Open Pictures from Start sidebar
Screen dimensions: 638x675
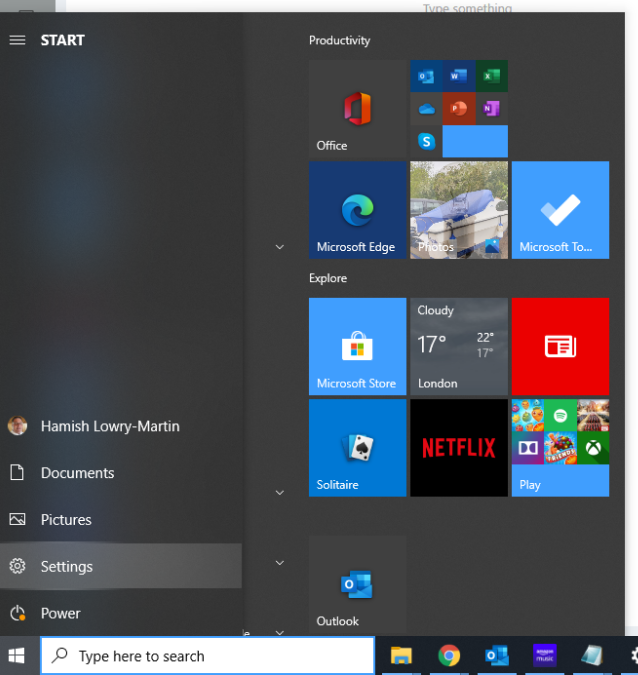click(121, 520)
